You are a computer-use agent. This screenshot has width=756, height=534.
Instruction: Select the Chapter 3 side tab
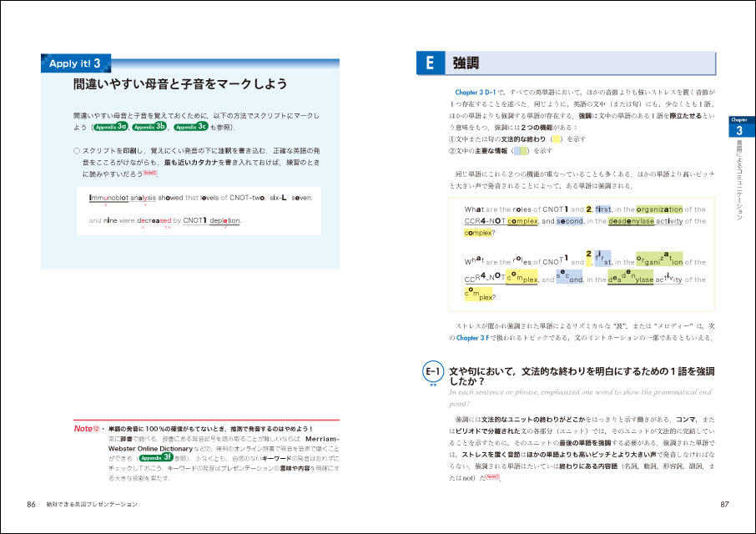pos(737,124)
